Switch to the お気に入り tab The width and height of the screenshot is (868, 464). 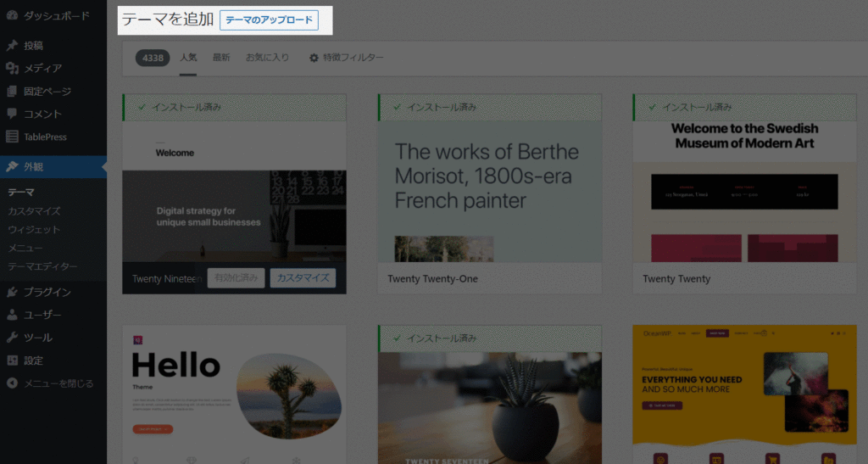point(267,58)
